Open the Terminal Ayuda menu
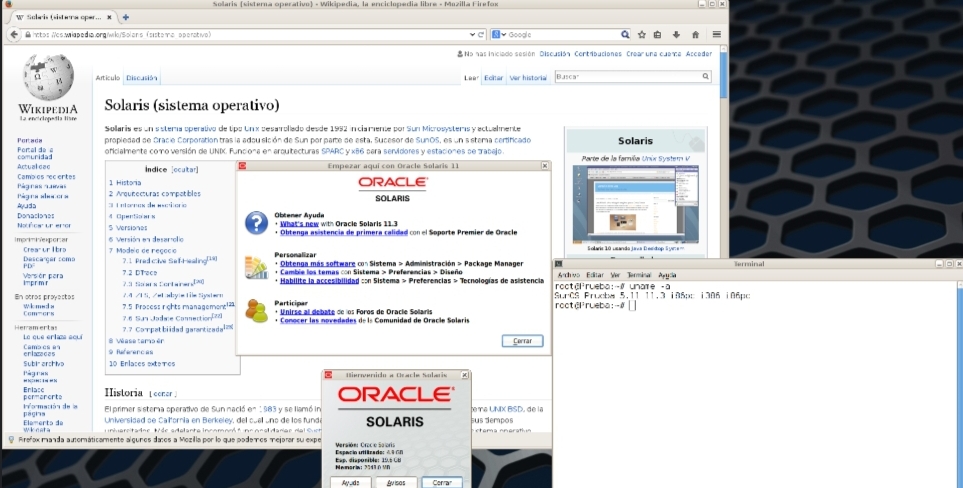 (x=667, y=275)
